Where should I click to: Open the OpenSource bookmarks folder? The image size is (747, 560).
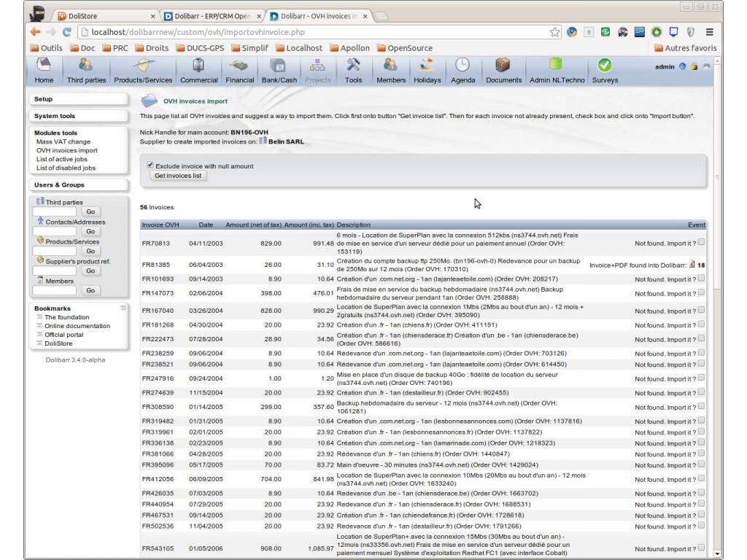(x=405, y=48)
